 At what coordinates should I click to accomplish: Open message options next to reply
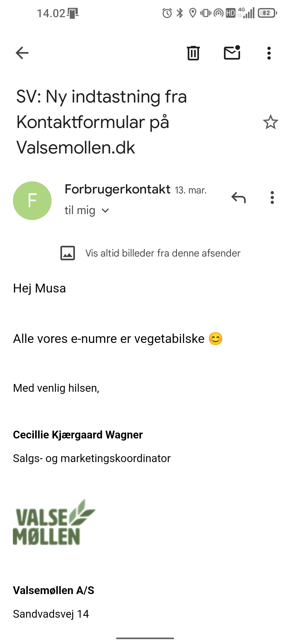coord(272,198)
